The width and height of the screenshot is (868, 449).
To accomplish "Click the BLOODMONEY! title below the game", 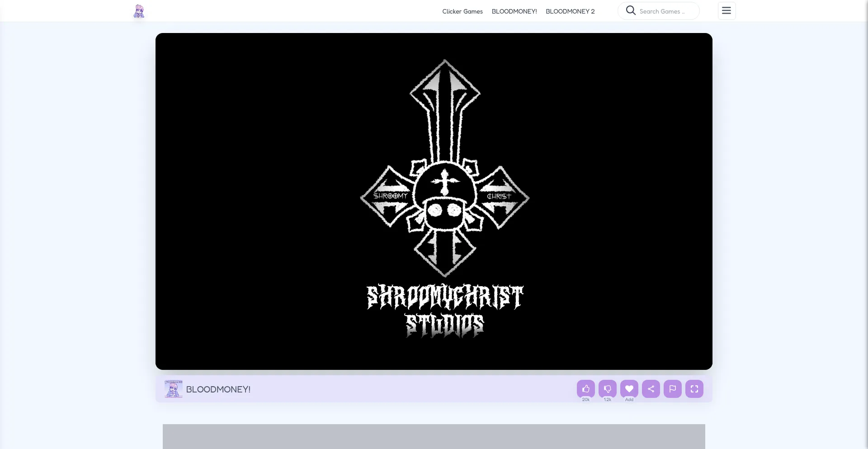I will pos(218,389).
